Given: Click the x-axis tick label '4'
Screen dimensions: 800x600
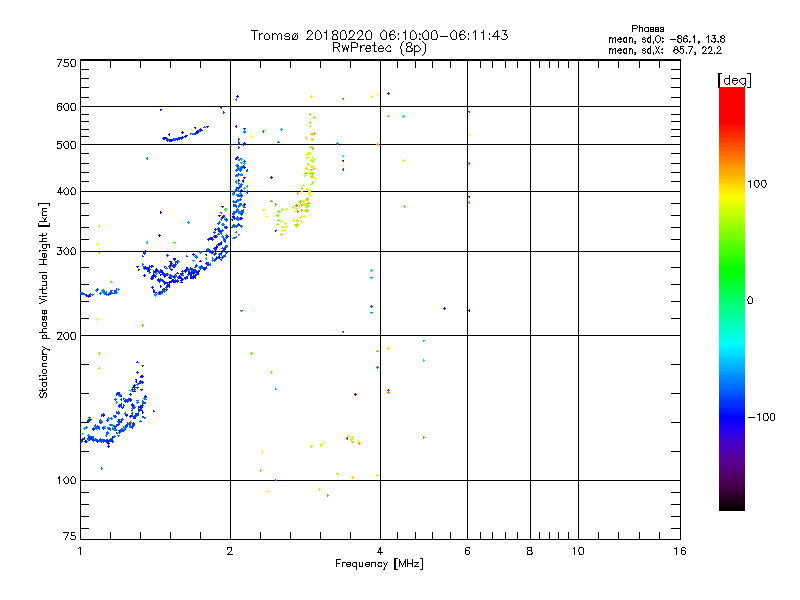Looking at the screenshot, I should [x=380, y=551].
